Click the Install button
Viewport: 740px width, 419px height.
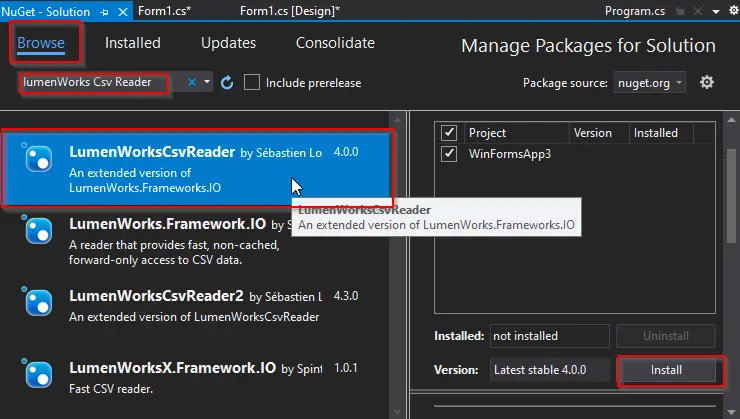666,370
